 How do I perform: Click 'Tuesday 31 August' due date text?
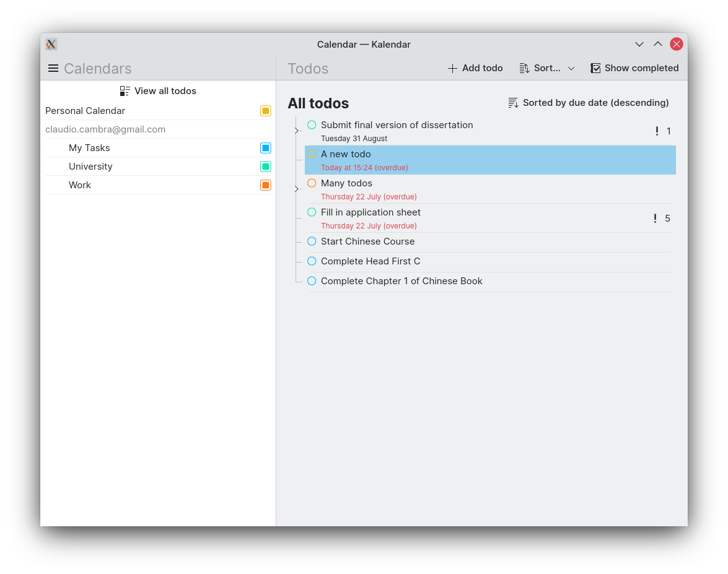pos(354,139)
